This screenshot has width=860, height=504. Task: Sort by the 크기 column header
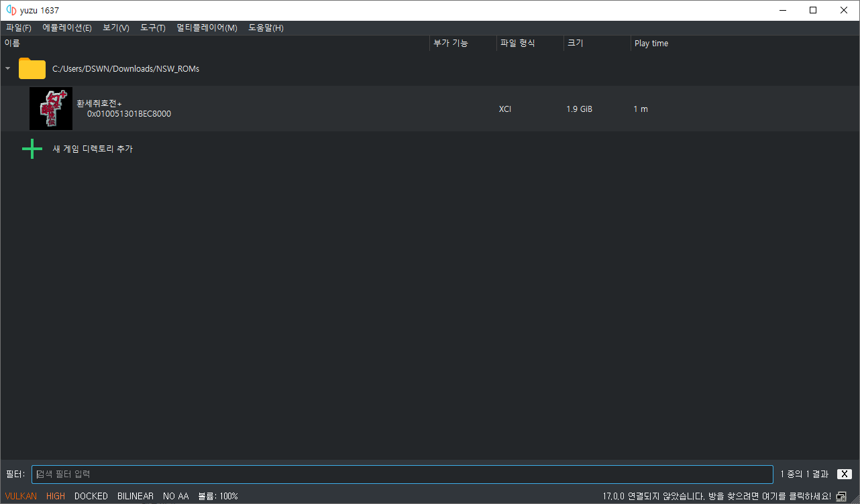pyautogui.click(x=597, y=43)
